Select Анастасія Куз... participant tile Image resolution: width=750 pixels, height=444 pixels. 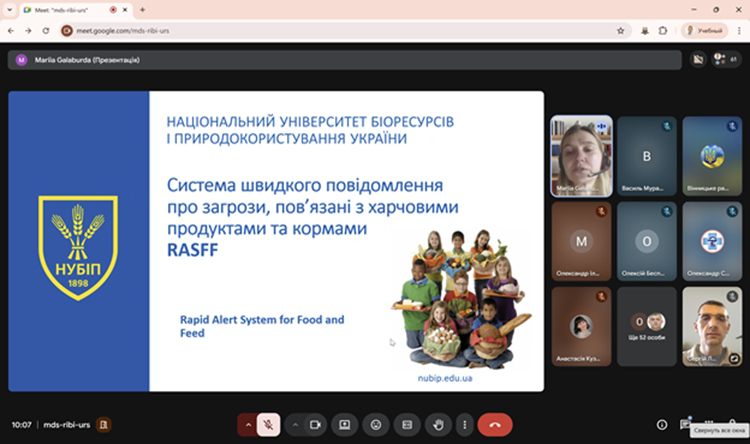click(x=581, y=327)
